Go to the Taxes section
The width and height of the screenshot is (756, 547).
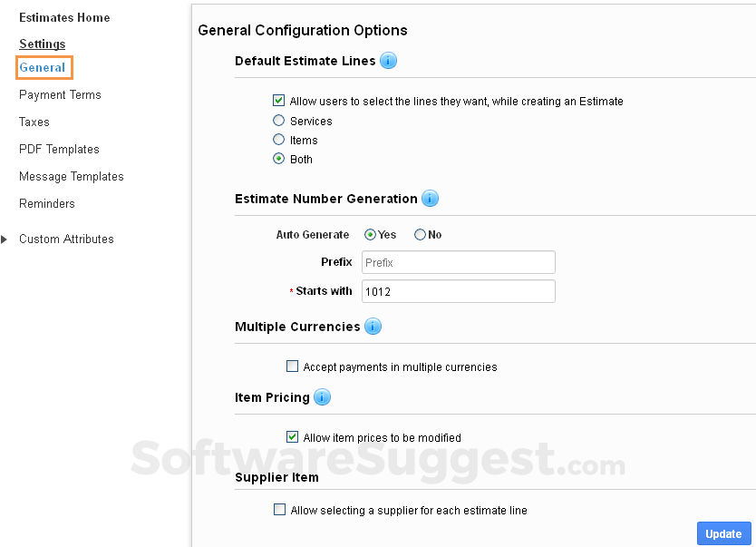click(x=34, y=122)
